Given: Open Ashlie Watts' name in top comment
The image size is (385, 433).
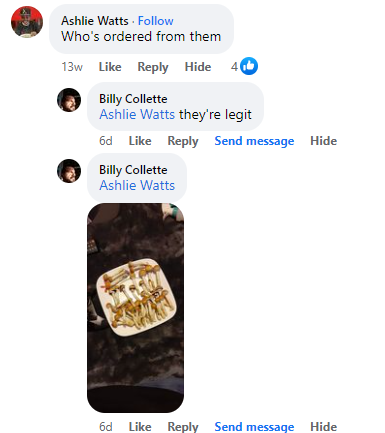Looking at the screenshot, I should (95, 21).
